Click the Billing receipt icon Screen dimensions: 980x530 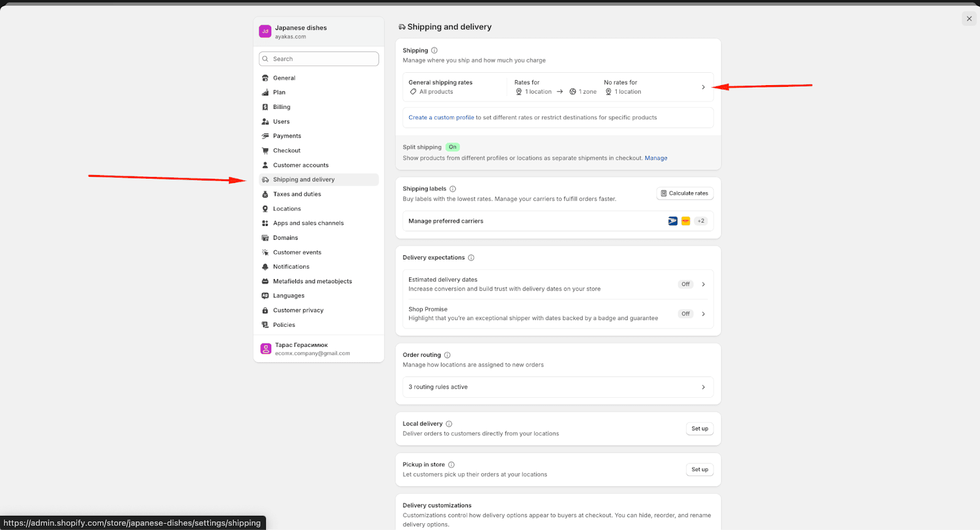pos(265,107)
